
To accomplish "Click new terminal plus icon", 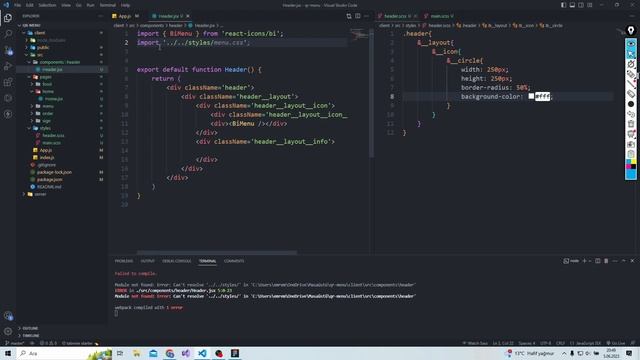I will (584, 261).
